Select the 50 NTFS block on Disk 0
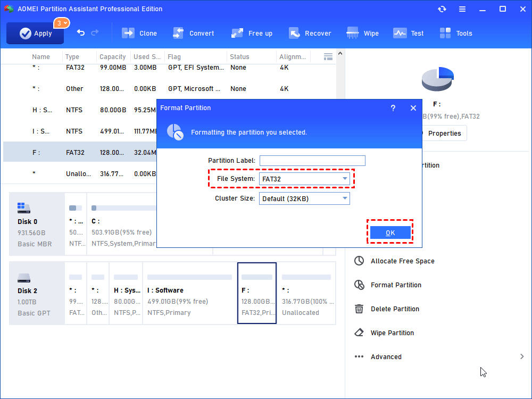 (76, 224)
